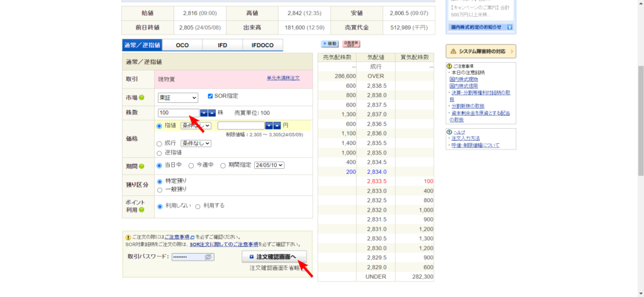Decrease 指値 price with blue down arrow
The width and height of the screenshot is (644, 297).
(269, 126)
